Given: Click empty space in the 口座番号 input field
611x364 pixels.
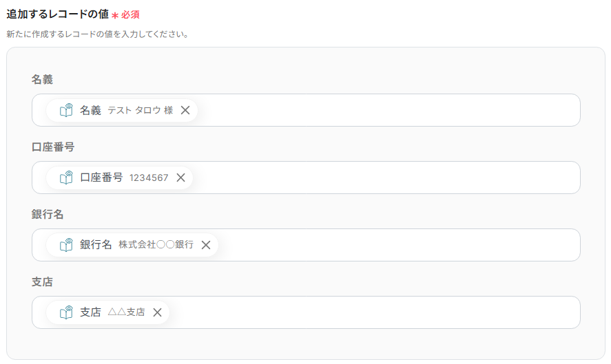Looking at the screenshot, I should [x=386, y=178].
